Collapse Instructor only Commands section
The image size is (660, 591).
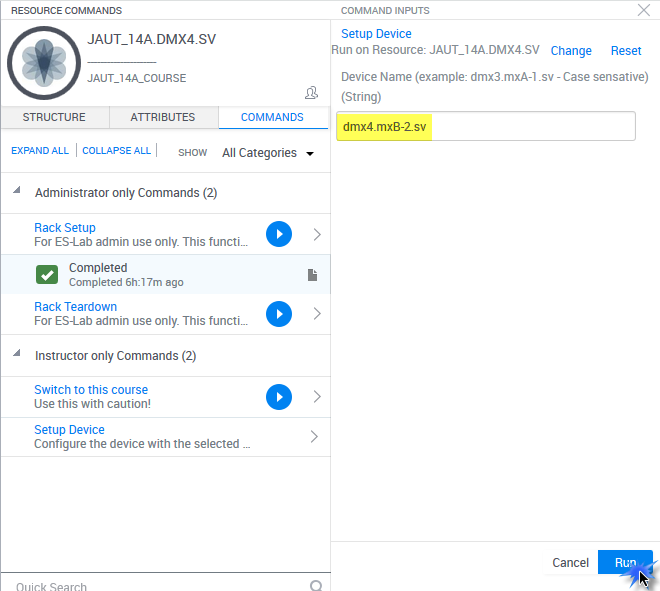click(x=17, y=356)
